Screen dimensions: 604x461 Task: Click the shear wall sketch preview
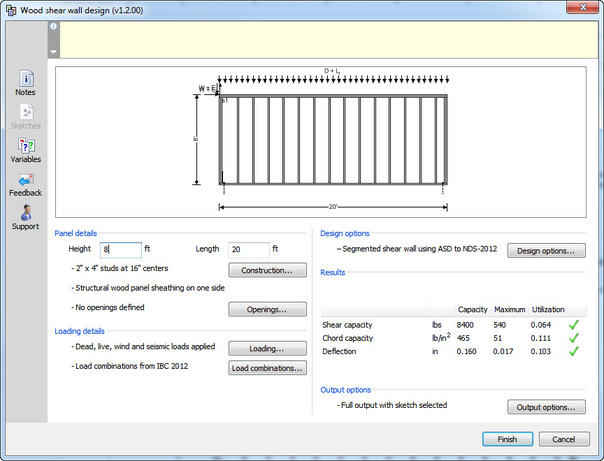(x=329, y=141)
